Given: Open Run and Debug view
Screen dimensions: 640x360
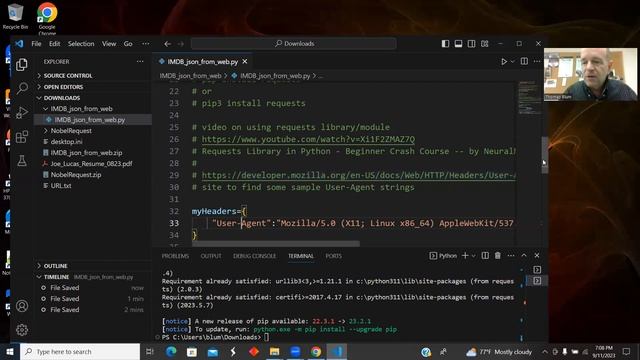Looking at the screenshot, I should pyautogui.click(x=22, y=112).
